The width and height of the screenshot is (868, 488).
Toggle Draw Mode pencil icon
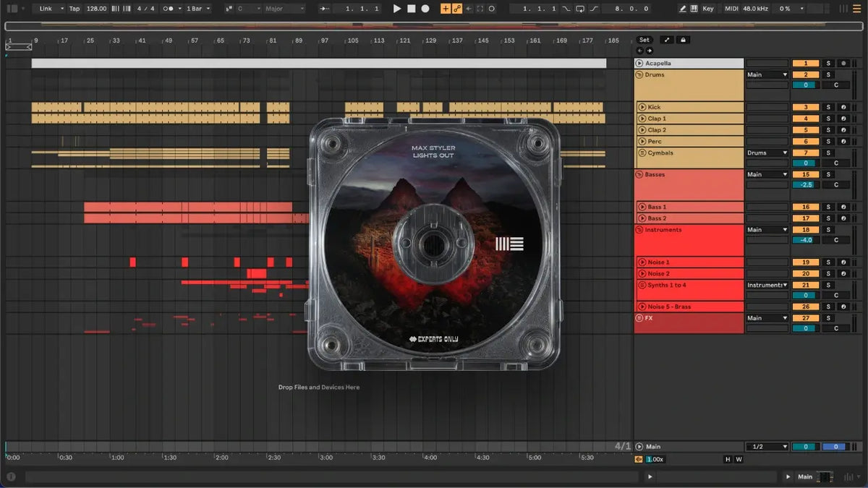click(x=683, y=9)
